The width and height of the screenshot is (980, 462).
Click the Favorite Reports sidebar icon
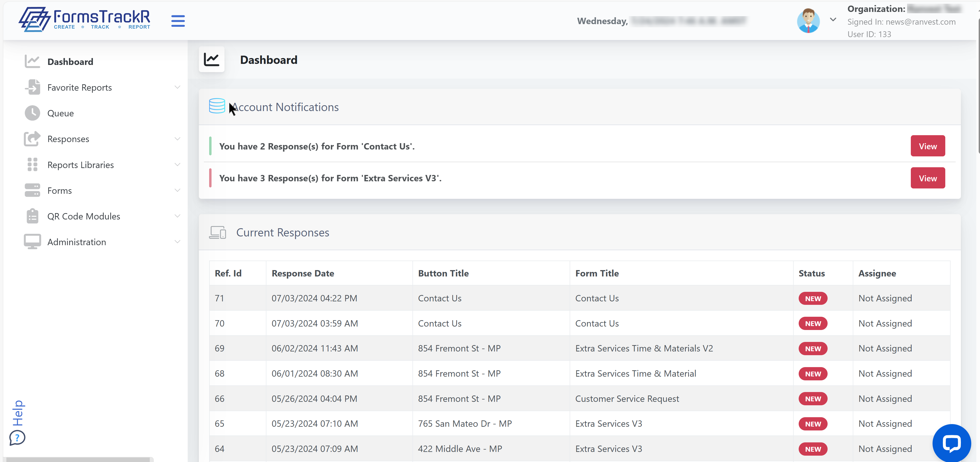(32, 87)
